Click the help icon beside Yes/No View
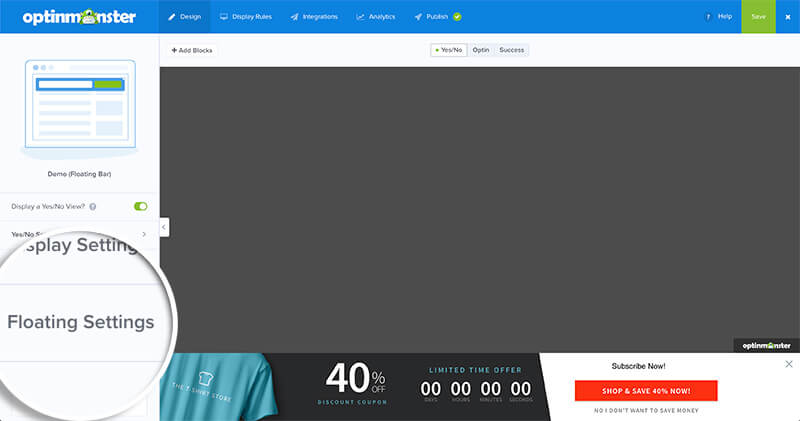800x421 pixels. (93, 207)
